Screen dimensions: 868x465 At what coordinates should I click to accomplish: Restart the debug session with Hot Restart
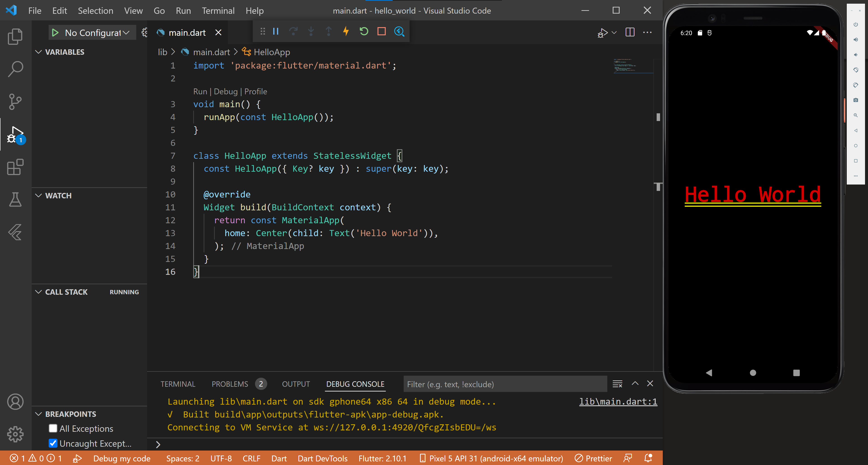point(364,32)
